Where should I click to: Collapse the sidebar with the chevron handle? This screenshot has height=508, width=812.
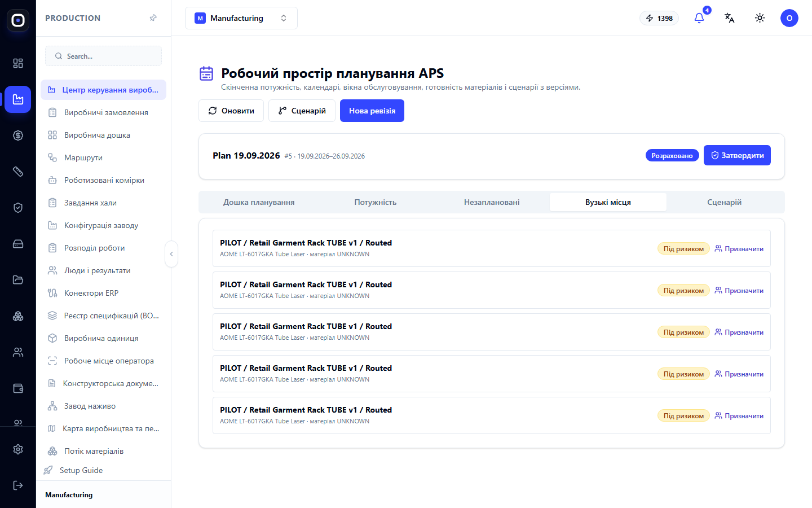(x=171, y=254)
